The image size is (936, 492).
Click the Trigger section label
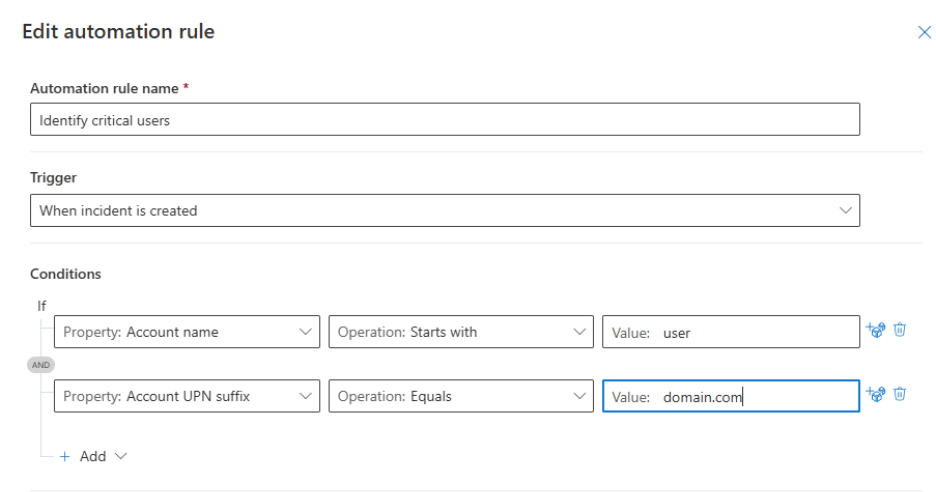coord(53,178)
